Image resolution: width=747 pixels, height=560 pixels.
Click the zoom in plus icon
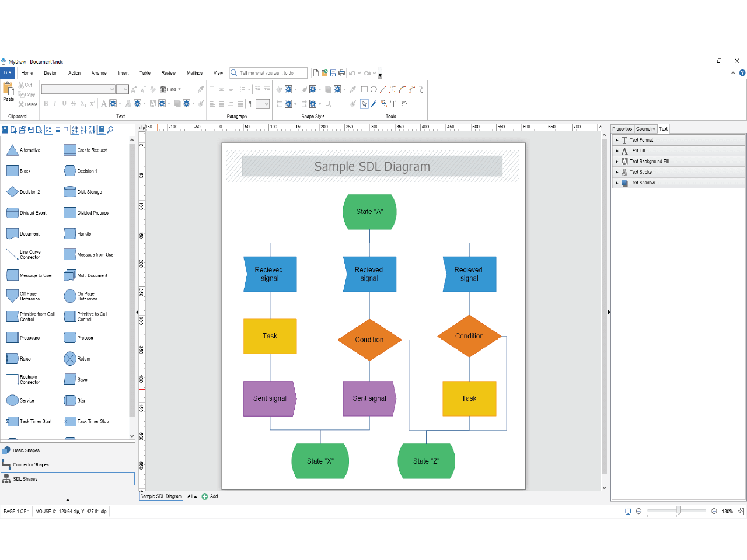pyautogui.click(x=714, y=511)
